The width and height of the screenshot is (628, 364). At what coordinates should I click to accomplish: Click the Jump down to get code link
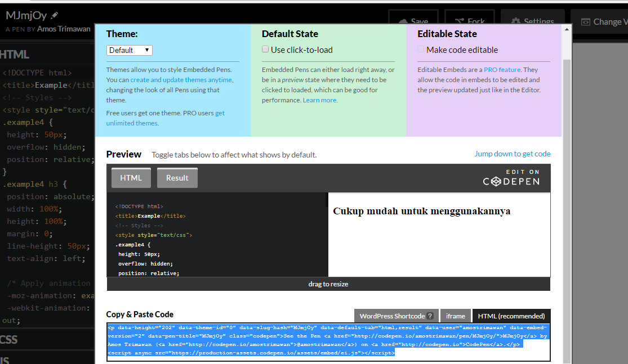click(513, 154)
